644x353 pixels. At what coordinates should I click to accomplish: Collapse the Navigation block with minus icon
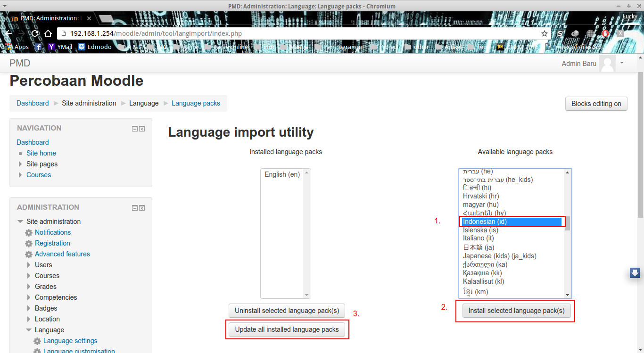135,129
